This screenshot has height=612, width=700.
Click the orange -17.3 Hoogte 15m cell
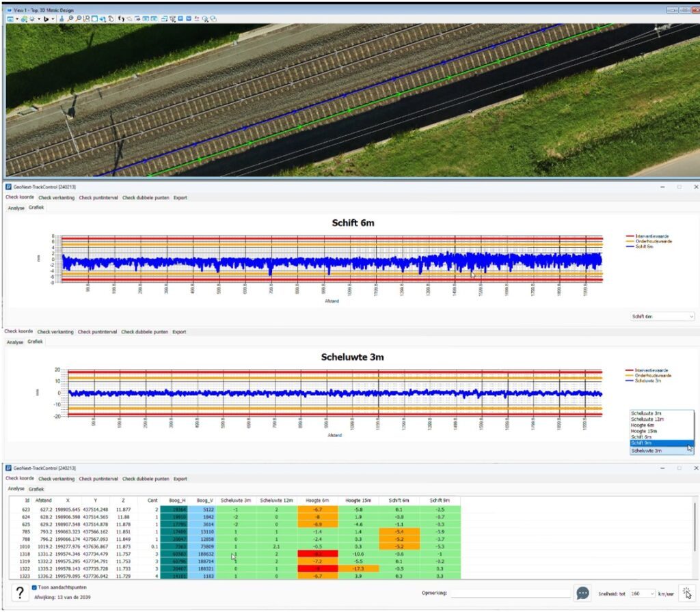pyautogui.click(x=358, y=569)
